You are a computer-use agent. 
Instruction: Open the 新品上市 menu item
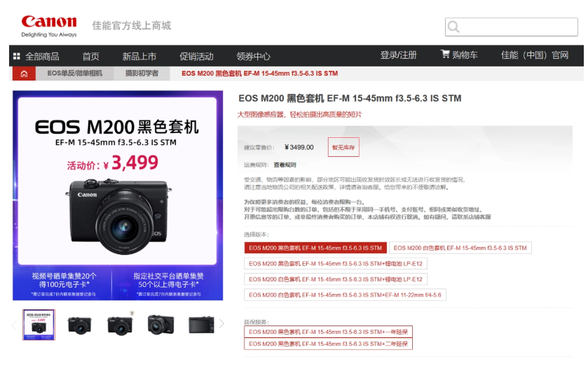139,56
